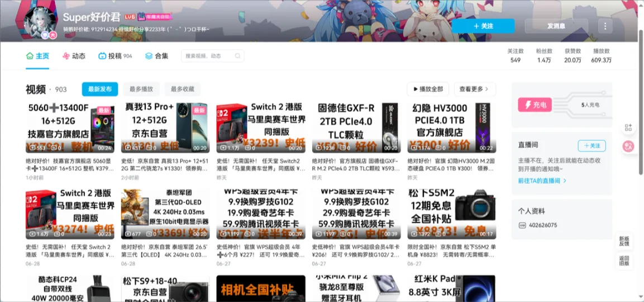Click the username Super好价君
644x302 pixels.
click(x=92, y=16)
